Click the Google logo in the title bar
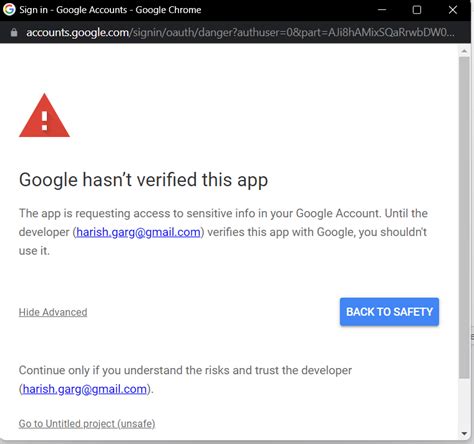The width and height of the screenshot is (474, 444). 9,9
